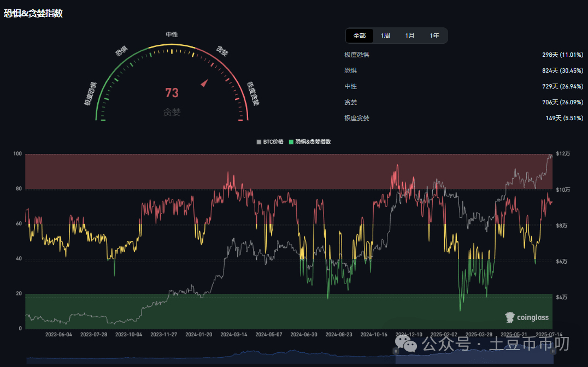588x367 pixels.
Task: Click the 中性 row in the stats list
Action: (464, 86)
